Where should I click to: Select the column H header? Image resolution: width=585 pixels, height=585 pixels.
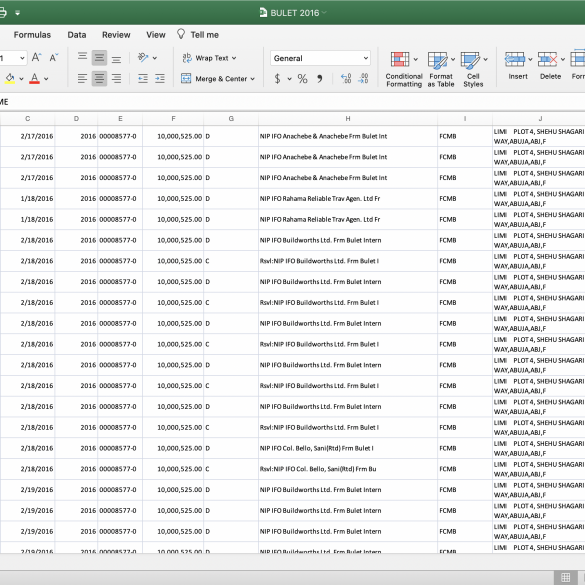pyautogui.click(x=348, y=119)
